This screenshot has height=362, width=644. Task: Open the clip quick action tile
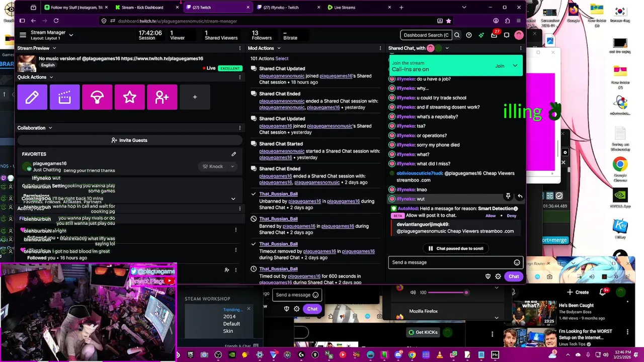click(65, 97)
